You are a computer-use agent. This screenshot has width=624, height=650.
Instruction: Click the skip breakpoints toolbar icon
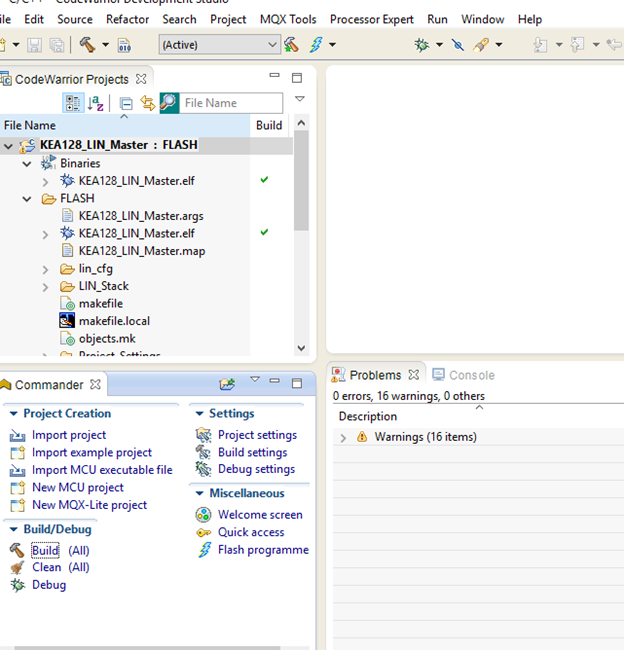point(458,44)
